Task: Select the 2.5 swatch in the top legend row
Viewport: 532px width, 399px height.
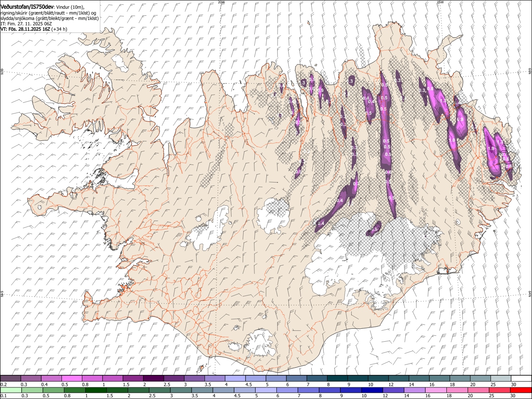Action: point(174,379)
